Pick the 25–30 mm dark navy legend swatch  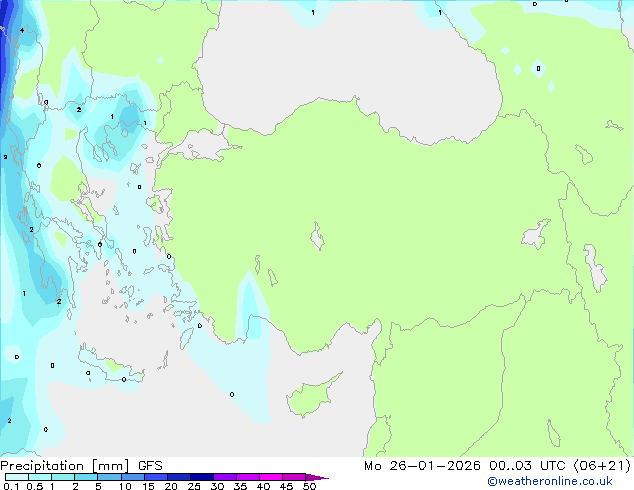pyautogui.click(x=201, y=477)
